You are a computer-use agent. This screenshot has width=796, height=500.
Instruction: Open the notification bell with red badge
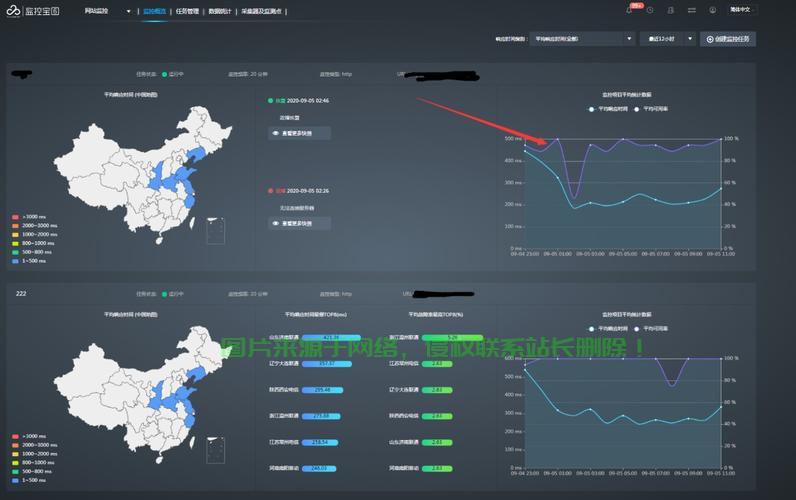coord(630,10)
